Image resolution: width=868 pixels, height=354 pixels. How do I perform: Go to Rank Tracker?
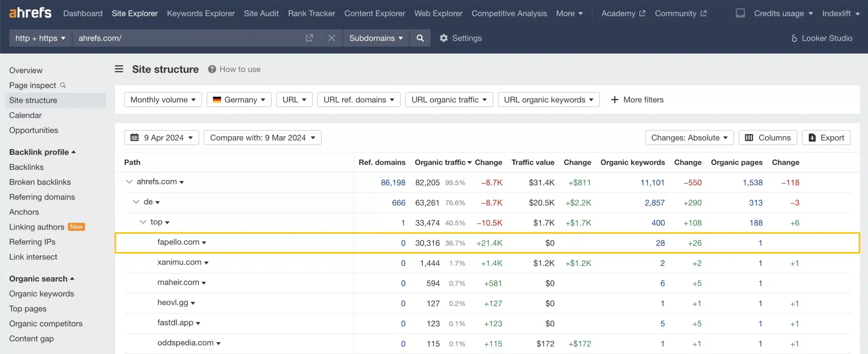pos(311,13)
